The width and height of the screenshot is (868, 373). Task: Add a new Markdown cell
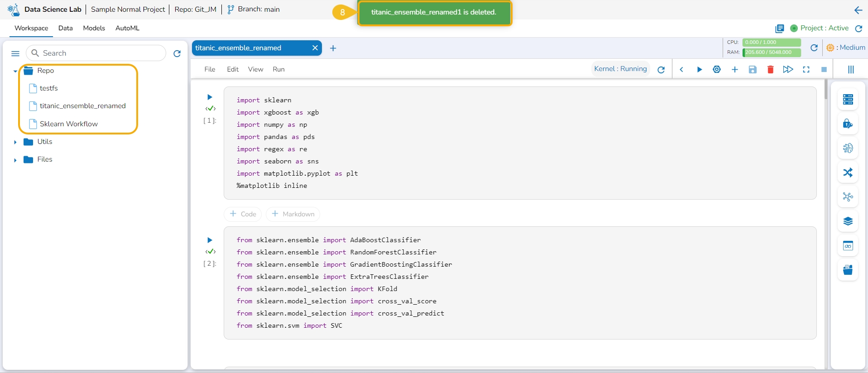pyautogui.click(x=293, y=214)
